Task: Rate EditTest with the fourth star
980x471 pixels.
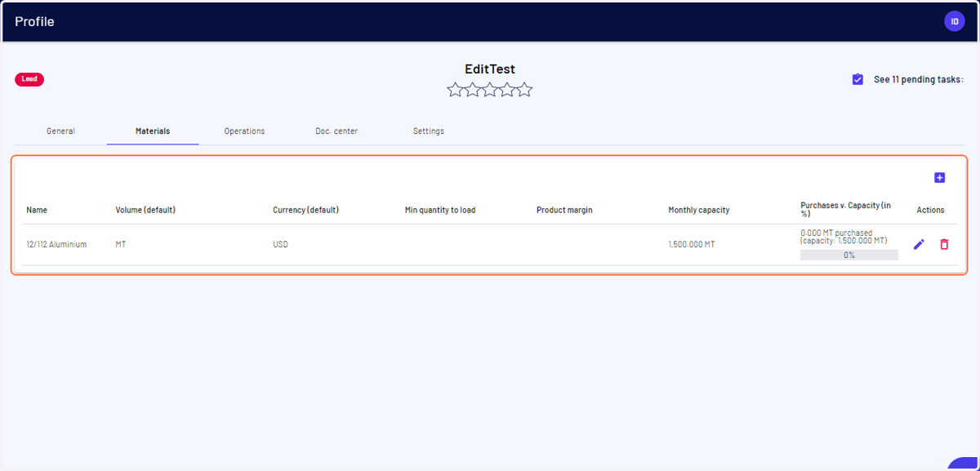Action: pyautogui.click(x=507, y=90)
